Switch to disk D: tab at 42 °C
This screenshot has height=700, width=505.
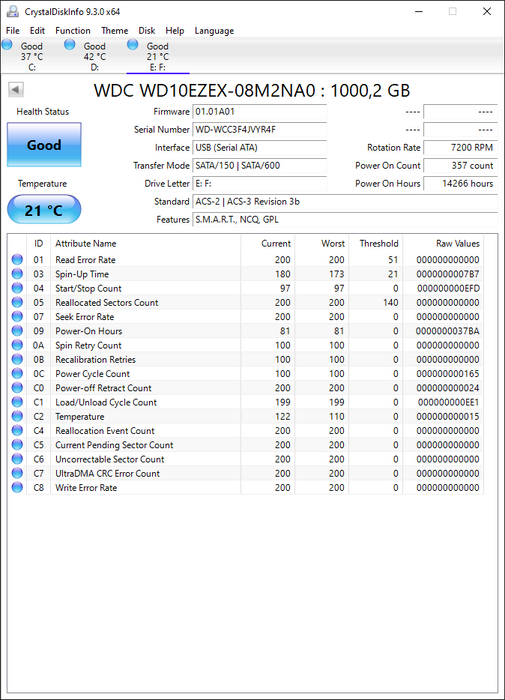tap(95, 56)
